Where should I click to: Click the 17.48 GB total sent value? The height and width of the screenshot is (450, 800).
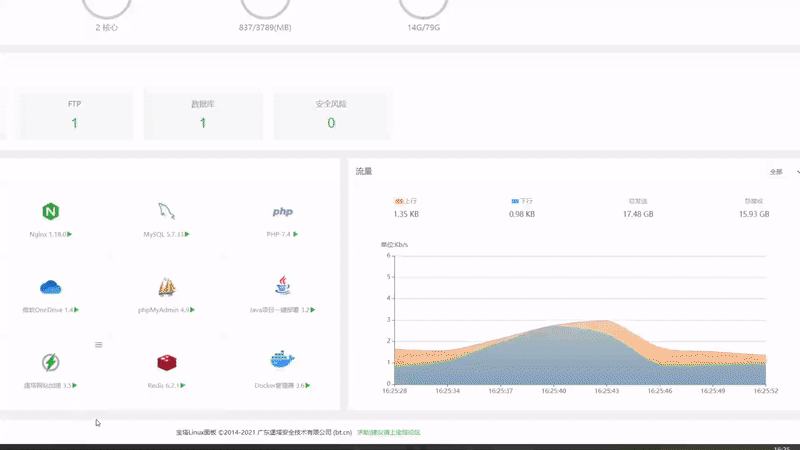click(x=638, y=214)
